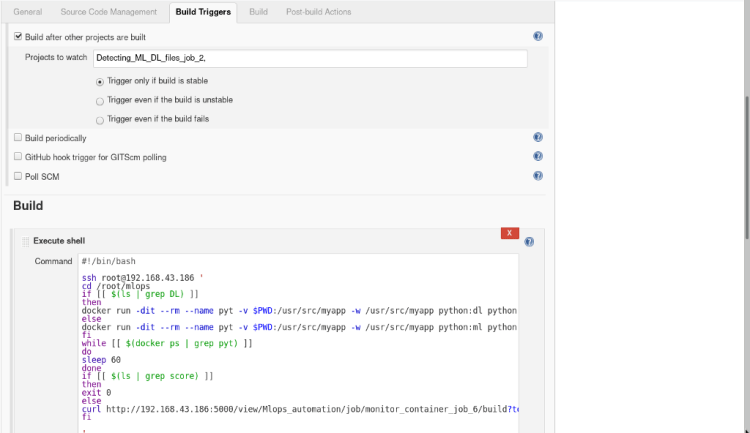Uncheck Build after other projects are built
Screen dimensions: 750x433
tap(18, 36)
